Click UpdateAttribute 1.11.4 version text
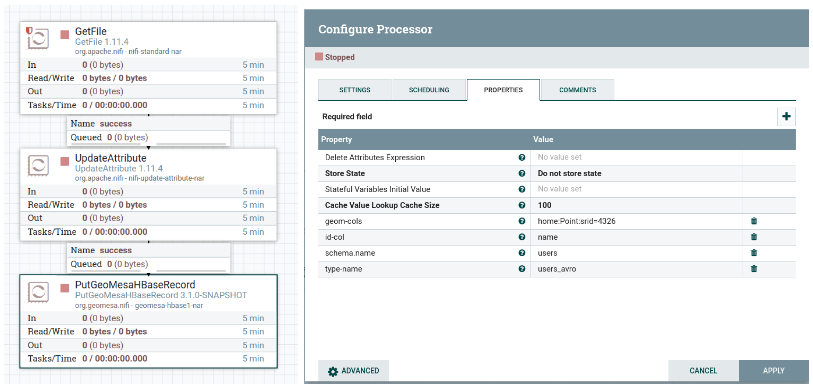Image resolution: width=813 pixels, height=389 pixels. [119, 169]
